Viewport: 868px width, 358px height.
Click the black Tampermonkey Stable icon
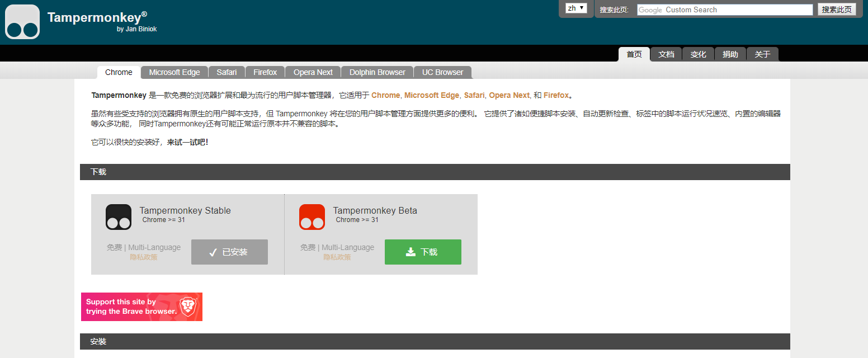(x=119, y=217)
